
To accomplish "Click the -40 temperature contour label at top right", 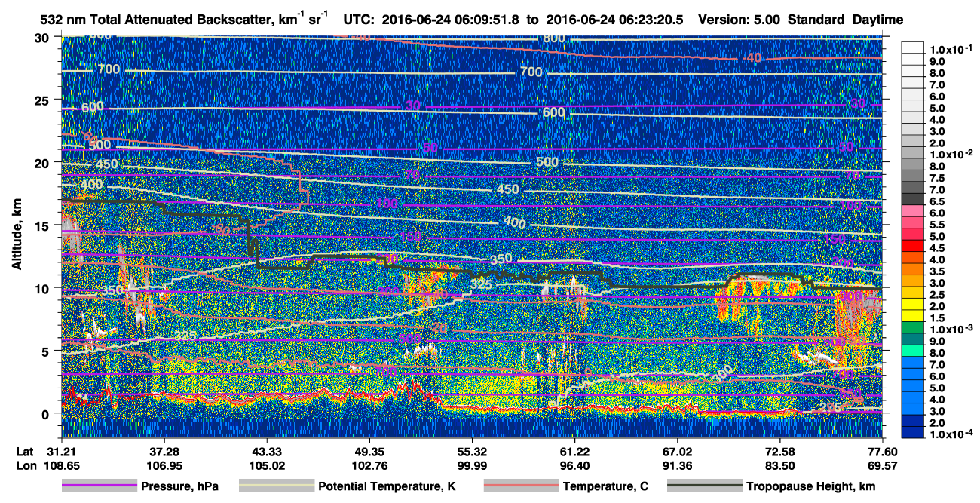I will [751, 58].
